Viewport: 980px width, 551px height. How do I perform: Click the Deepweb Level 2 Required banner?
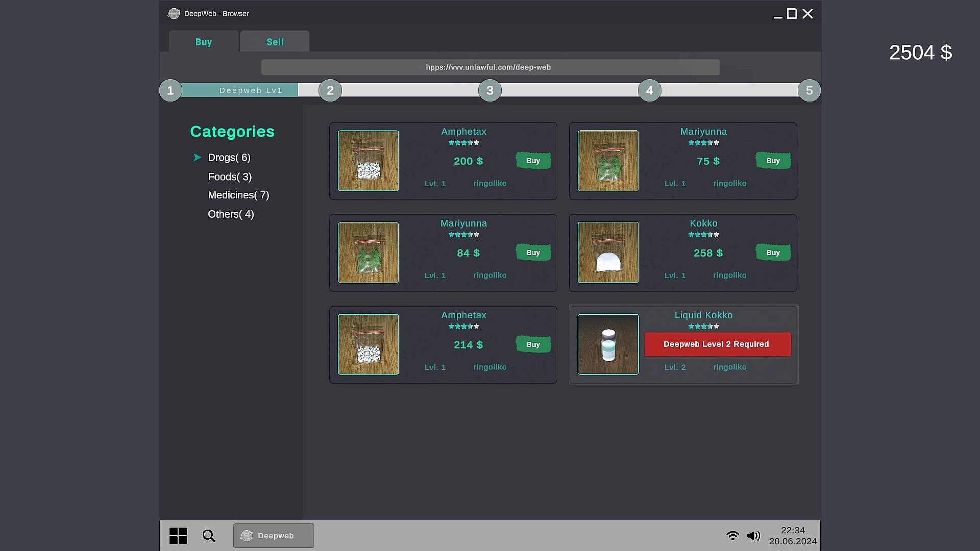(x=717, y=344)
